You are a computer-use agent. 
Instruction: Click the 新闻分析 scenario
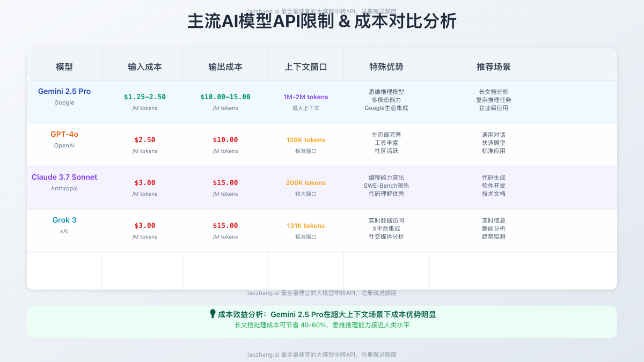click(x=494, y=228)
